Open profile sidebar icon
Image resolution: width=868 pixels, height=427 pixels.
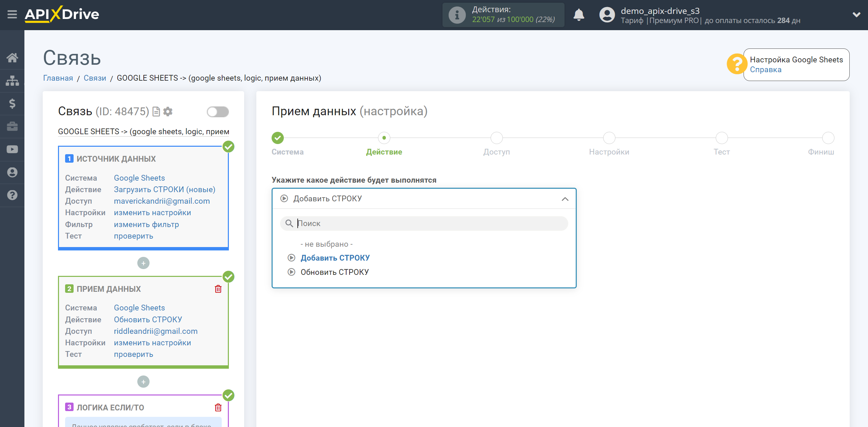pyautogui.click(x=12, y=172)
